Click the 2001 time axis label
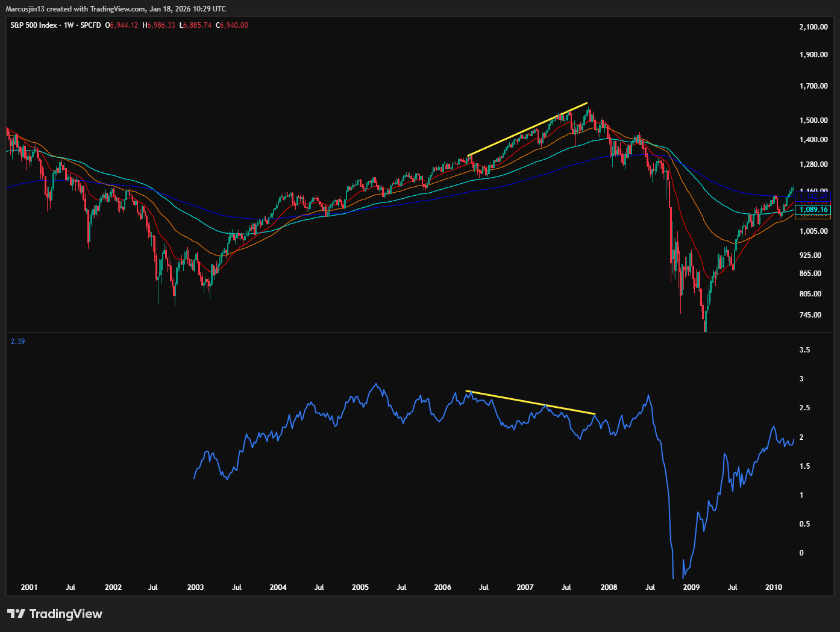The image size is (840, 632). pyautogui.click(x=29, y=587)
